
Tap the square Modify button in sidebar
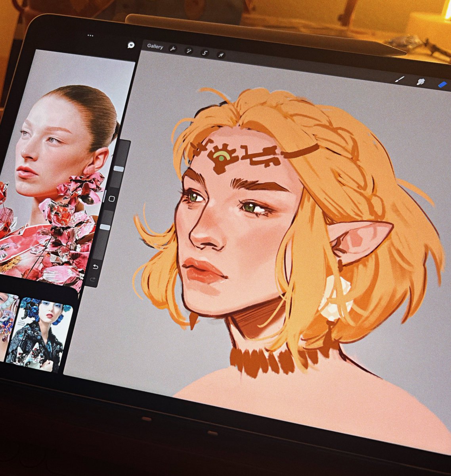pos(112,198)
